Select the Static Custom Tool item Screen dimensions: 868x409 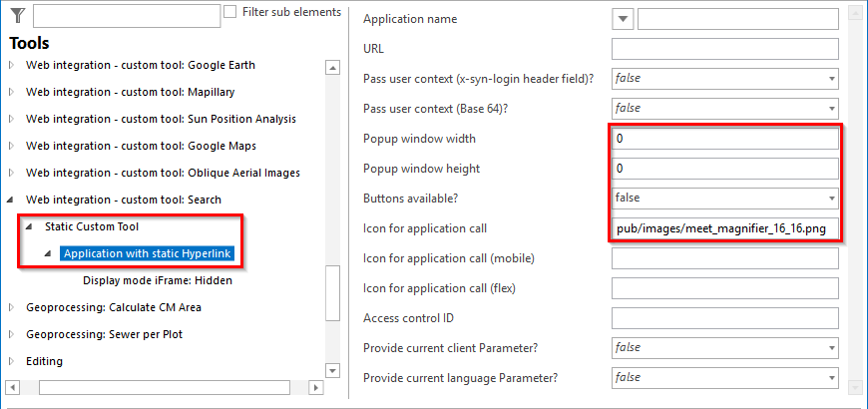click(92, 226)
